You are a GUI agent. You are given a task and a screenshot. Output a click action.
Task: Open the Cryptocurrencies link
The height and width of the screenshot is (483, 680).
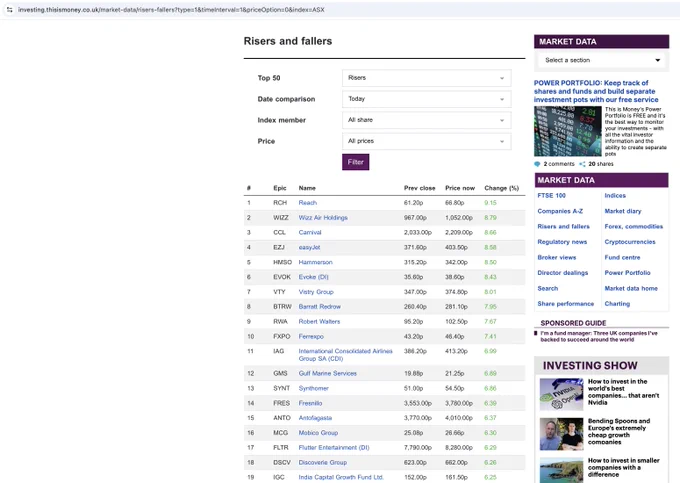630,242
